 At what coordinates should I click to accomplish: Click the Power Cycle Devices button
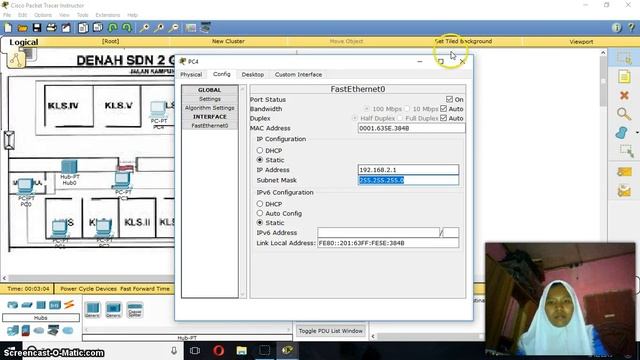coord(89,289)
